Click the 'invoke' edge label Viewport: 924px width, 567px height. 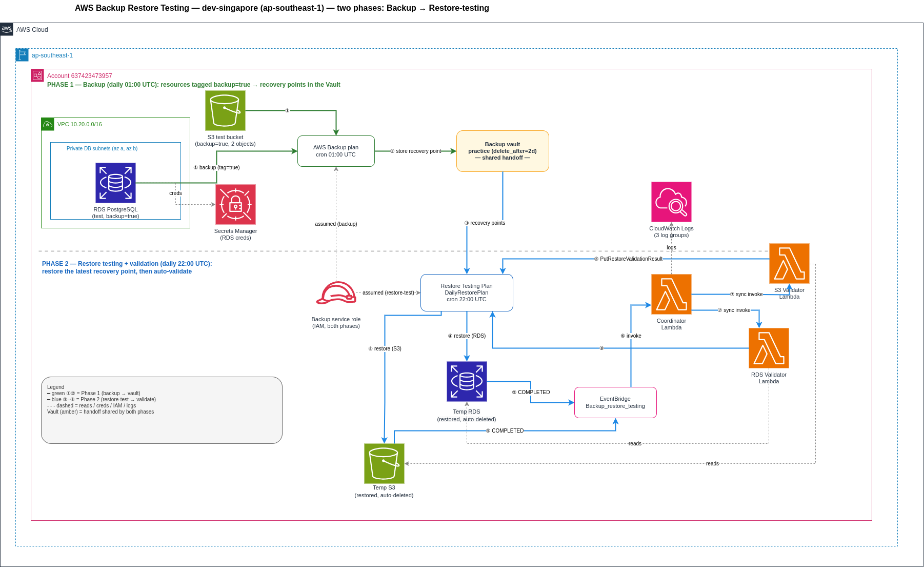631,336
